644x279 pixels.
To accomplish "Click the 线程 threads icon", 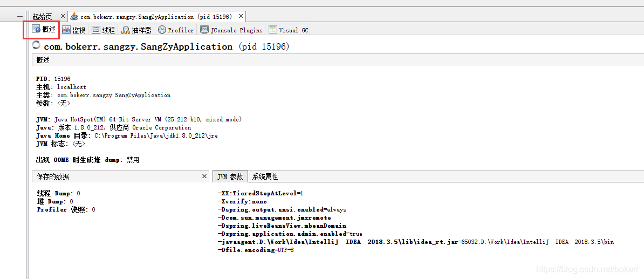I will tap(95, 30).
